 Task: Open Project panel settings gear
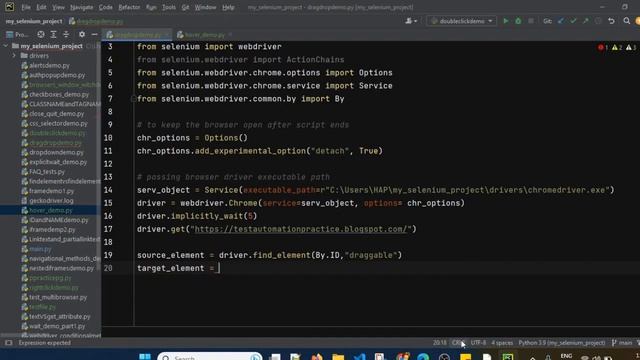point(82,35)
